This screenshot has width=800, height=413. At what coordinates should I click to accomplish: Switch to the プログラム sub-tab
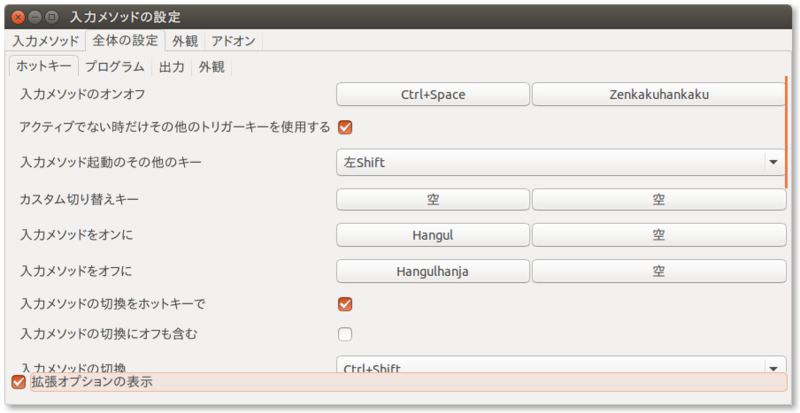point(115,66)
